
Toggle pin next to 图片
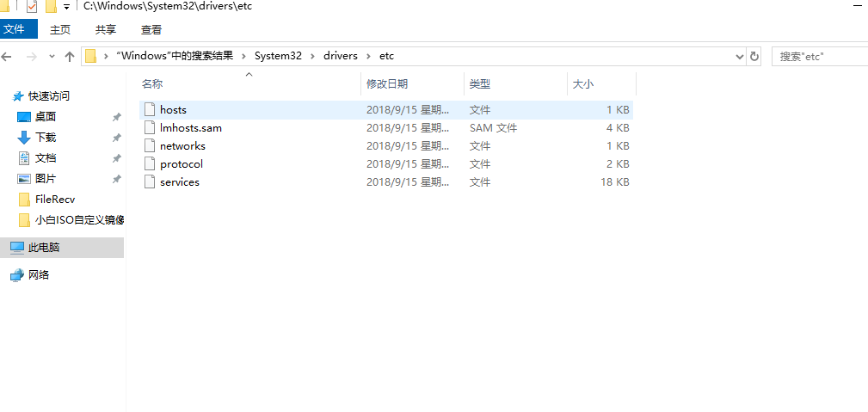coord(116,180)
